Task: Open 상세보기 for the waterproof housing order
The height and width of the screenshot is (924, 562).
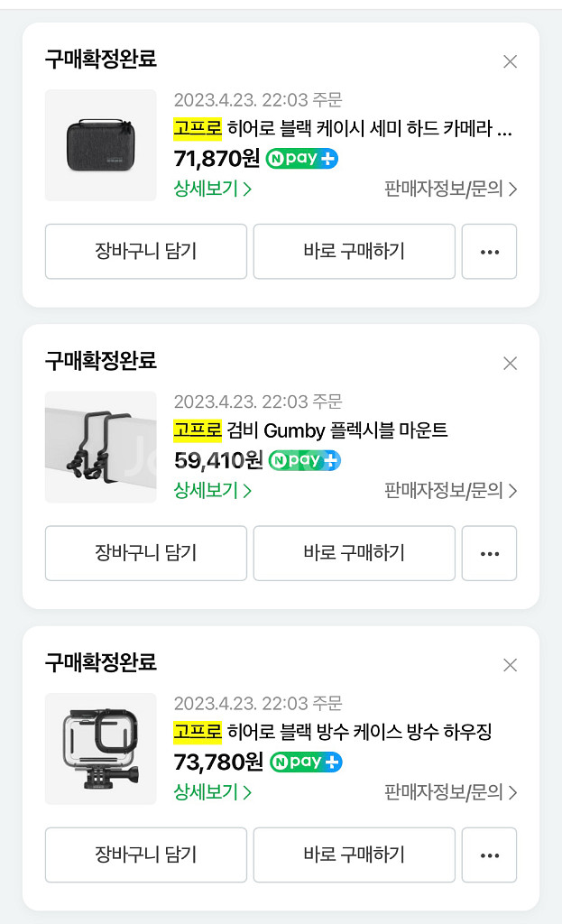Action: point(212,792)
